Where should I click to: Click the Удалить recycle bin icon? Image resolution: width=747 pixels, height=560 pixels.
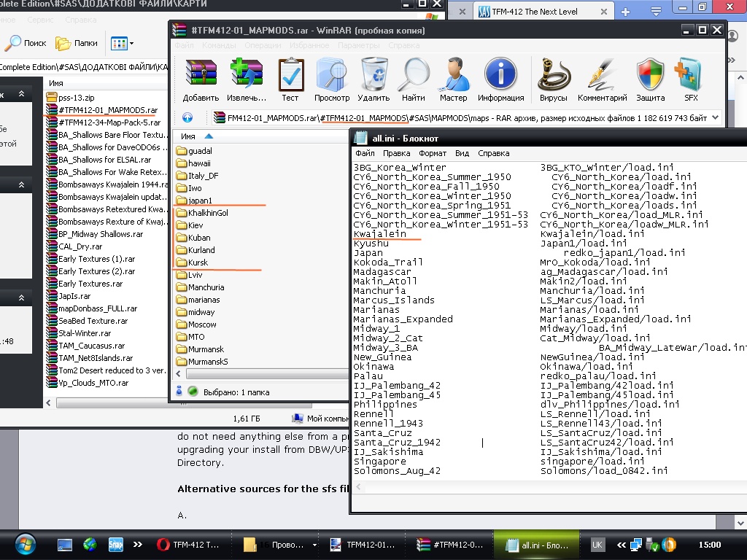(x=374, y=75)
